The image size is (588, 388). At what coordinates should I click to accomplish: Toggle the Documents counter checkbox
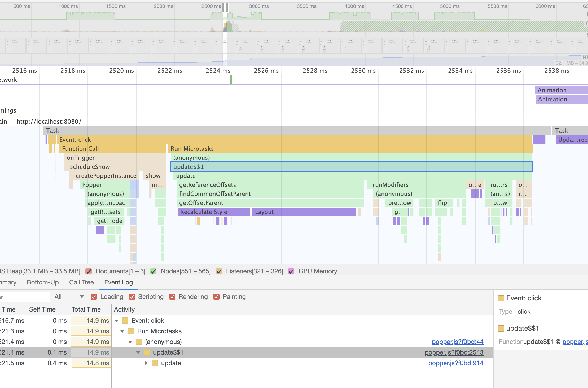tap(89, 271)
